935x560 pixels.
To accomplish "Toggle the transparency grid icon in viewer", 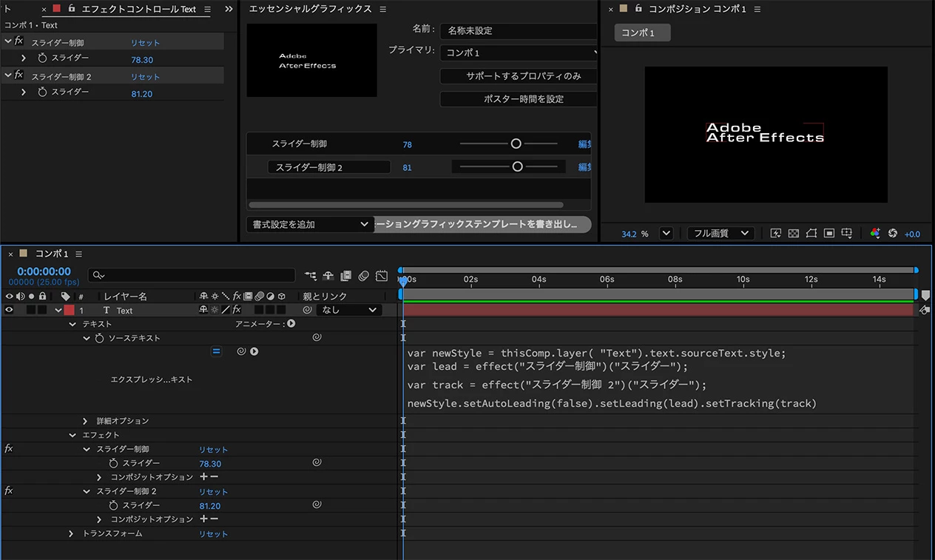I will point(794,233).
